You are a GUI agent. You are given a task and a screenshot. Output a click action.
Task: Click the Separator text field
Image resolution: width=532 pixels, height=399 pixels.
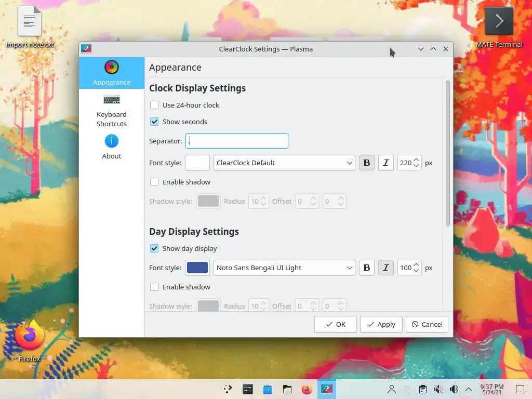tap(237, 141)
